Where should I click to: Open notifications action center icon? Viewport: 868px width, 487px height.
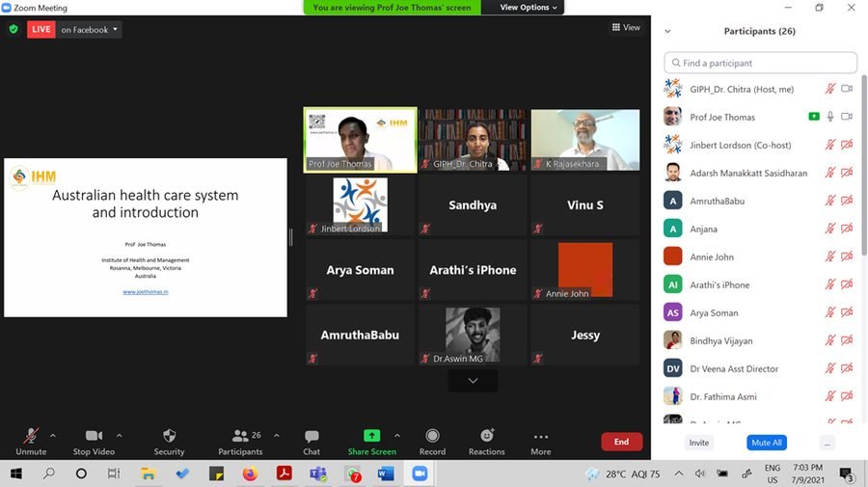tap(846, 474)
